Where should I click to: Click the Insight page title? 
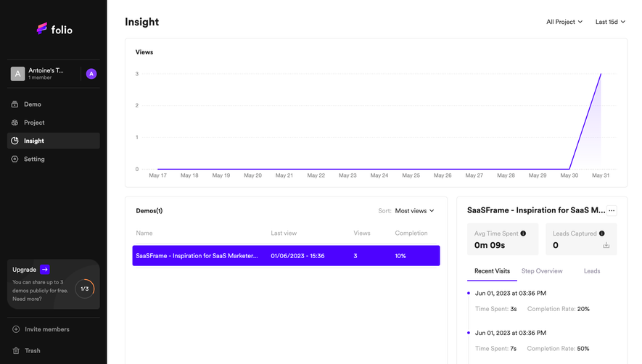[x=141, y=22]
